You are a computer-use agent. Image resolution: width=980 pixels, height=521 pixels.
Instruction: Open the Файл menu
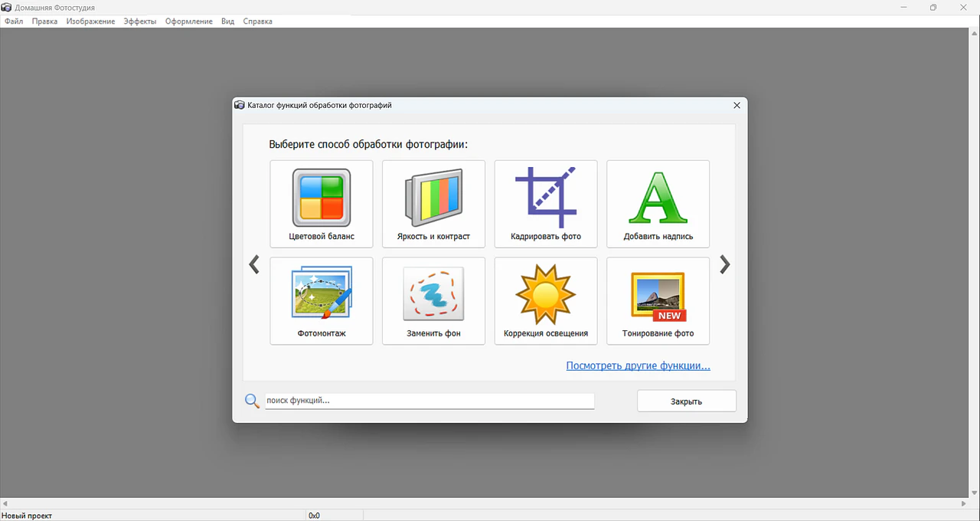click(14, 21)
